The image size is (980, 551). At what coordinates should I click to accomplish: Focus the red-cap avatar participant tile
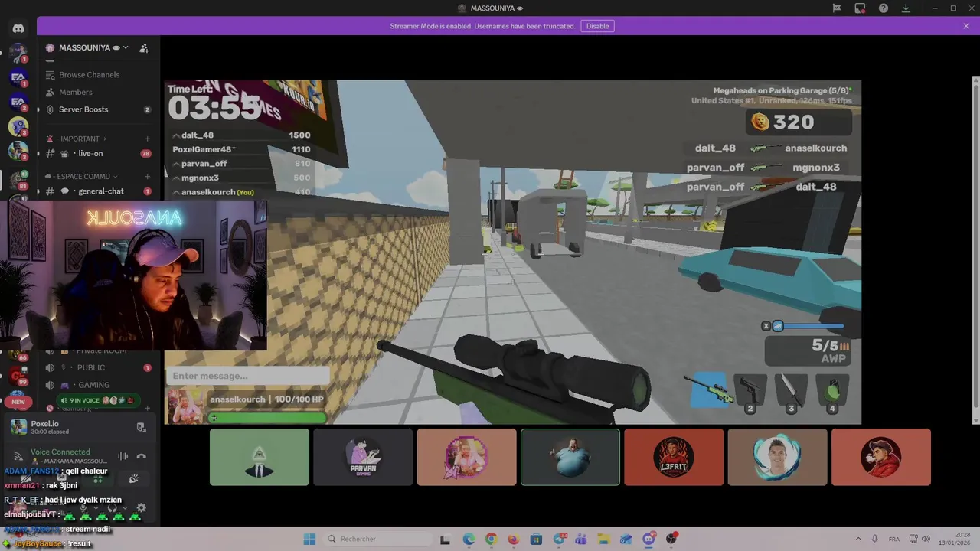[881, 457]
